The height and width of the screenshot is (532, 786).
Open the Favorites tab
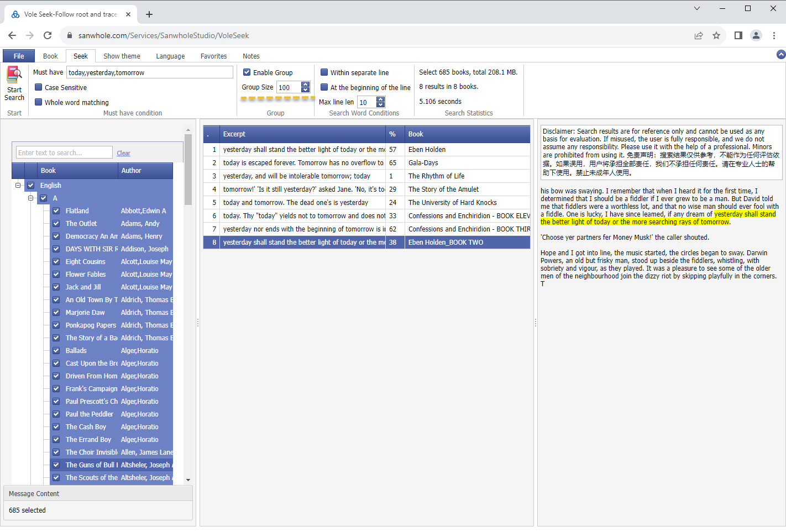point(213,56)
